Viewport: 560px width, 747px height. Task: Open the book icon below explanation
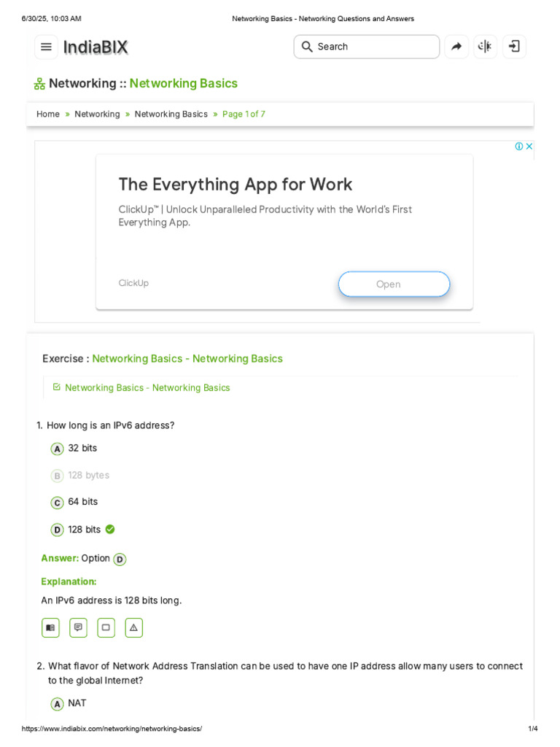point(50,627)
